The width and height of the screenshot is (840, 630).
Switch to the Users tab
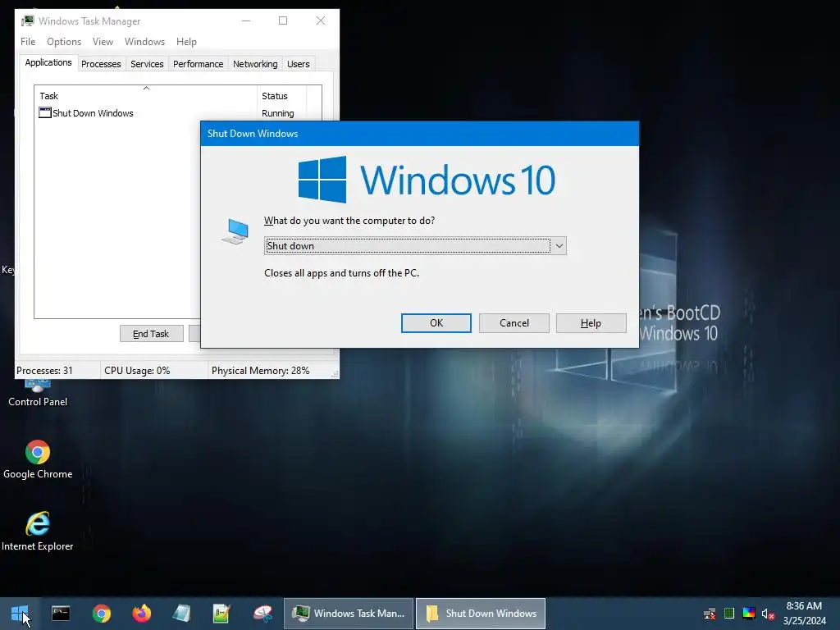(298, 64)
